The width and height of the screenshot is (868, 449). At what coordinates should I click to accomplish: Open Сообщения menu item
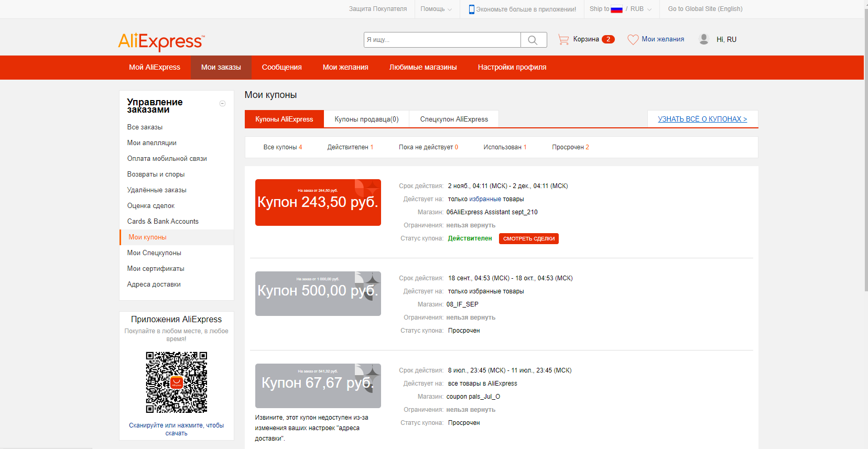[282, 67]
